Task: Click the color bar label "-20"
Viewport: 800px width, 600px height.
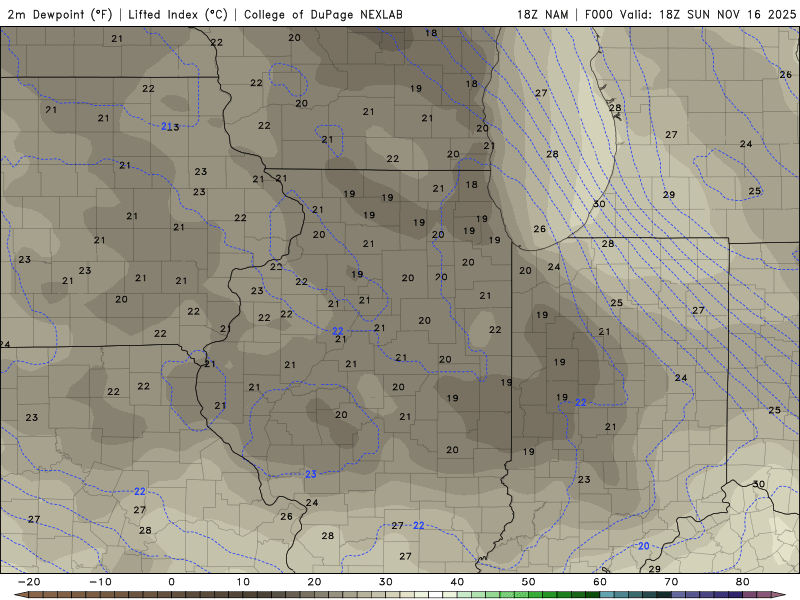Action: [x=29, y=582]
